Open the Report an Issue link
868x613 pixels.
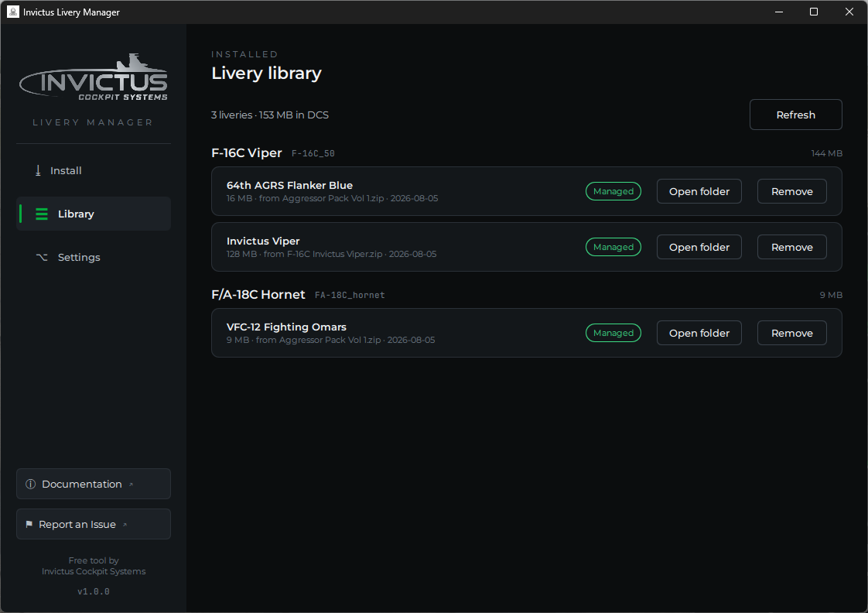pyautogui.click(x=94, y=524)
